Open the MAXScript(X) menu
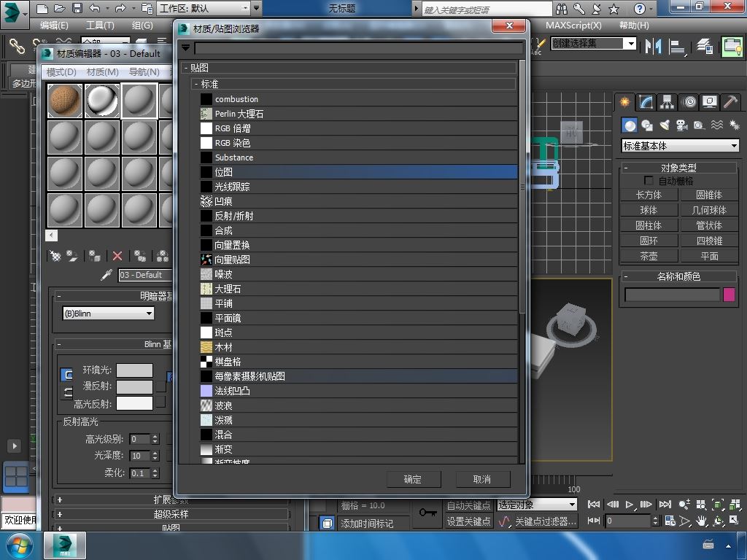747x560 pixels. click(573, 26)
